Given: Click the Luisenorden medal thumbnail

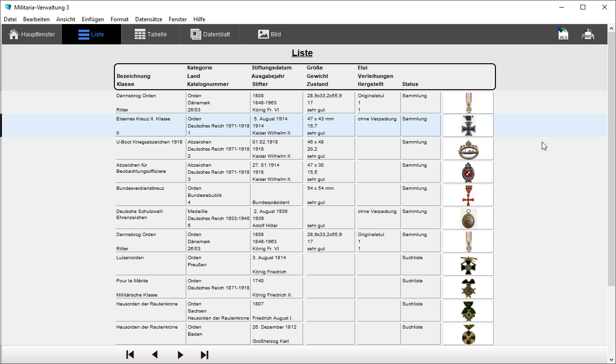Looking at the screenshot, I should [468, 265].
